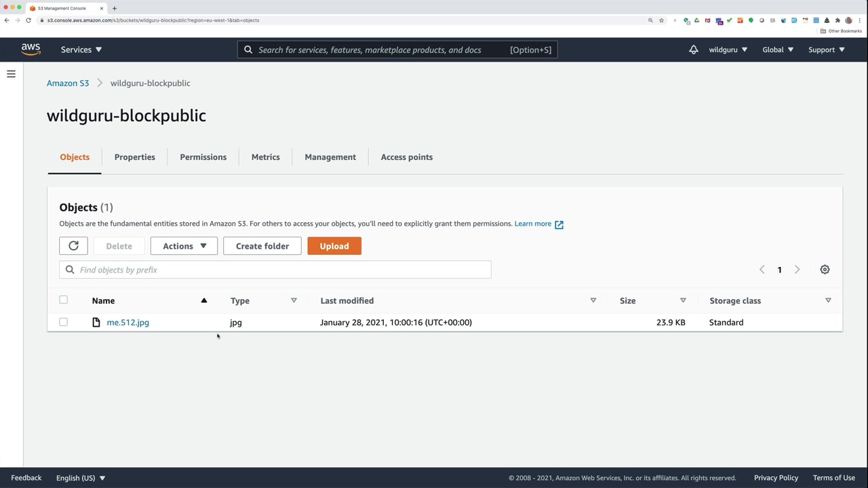This screenshot has width=868, height=488.
Task: Open a new browser tab
Action: click(114, 8)
